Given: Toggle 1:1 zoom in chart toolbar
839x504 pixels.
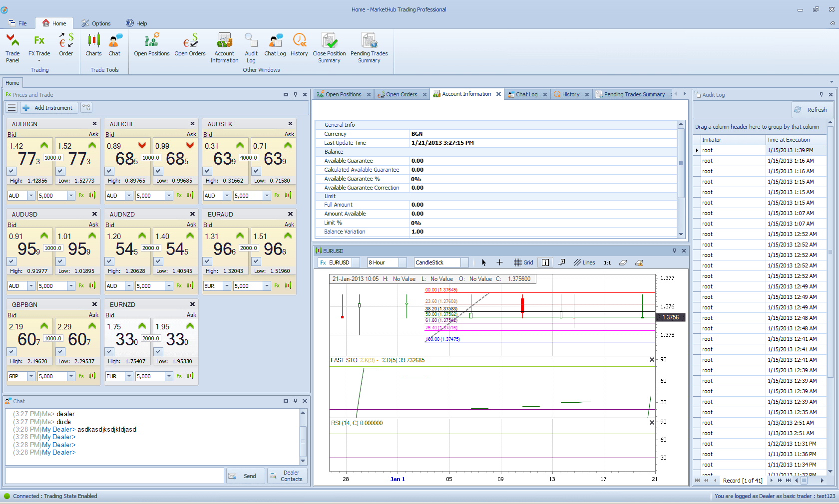Looking at the screenshot, I should click(607, 262).
